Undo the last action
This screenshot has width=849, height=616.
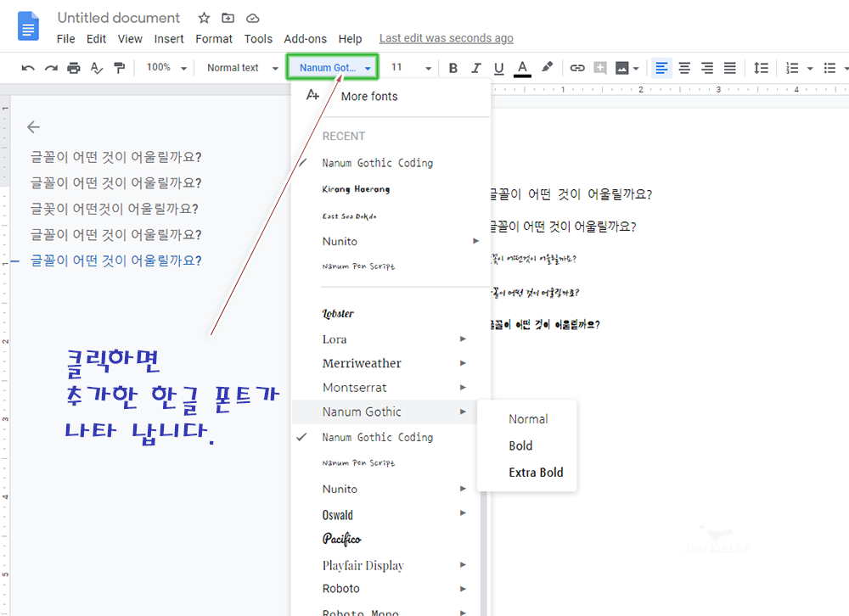pyautogui.click(x=28, y=68)
